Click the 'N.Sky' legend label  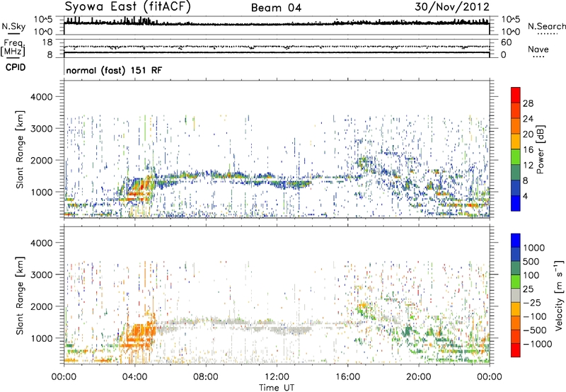(13, 26)
